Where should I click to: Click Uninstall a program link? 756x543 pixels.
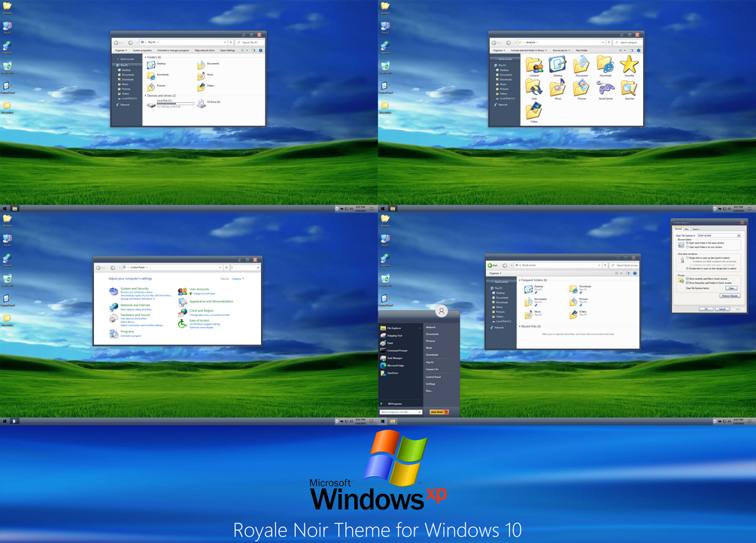tap(131, 335)
